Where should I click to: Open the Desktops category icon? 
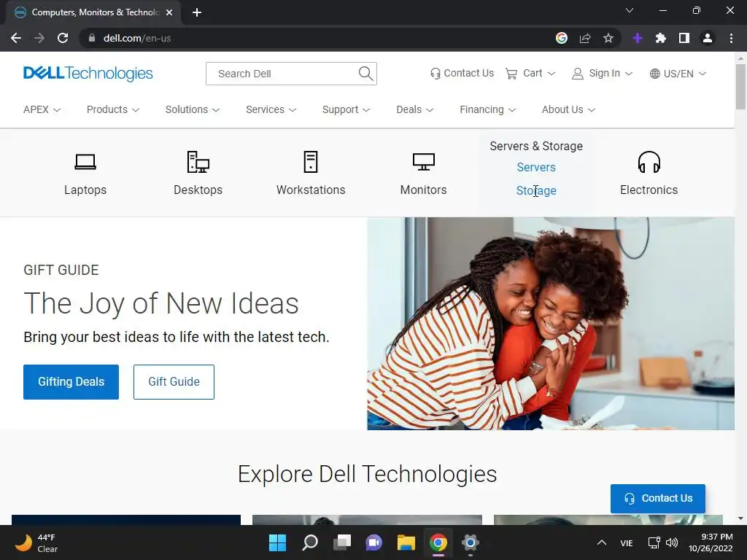point(198,162)
